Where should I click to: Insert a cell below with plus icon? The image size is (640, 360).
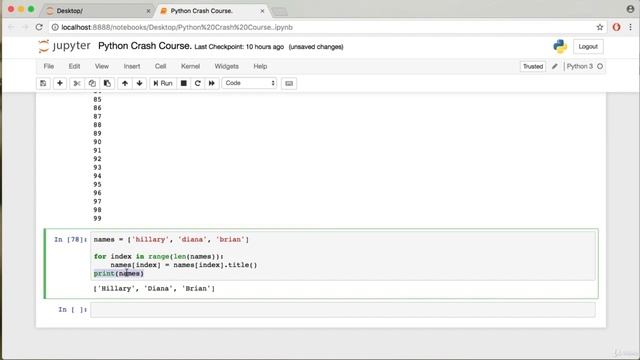click(60, 83)
